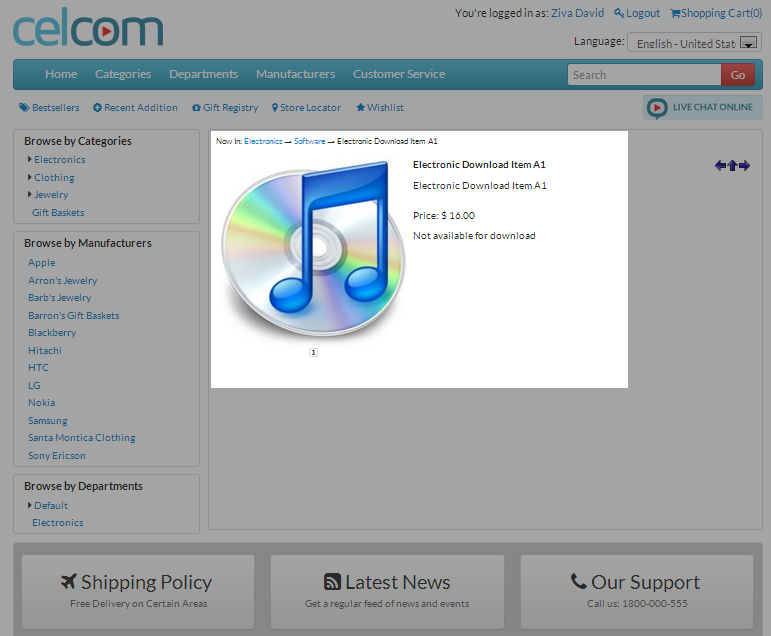
Task: Click the Shipping Policy heading
Action: coord(147,582)
